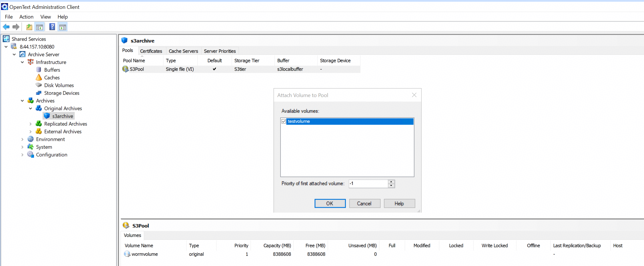The width and height of the screenshot is (644, 266).
Task: Click the External Archives yellow icon
Action: (39, 131)
